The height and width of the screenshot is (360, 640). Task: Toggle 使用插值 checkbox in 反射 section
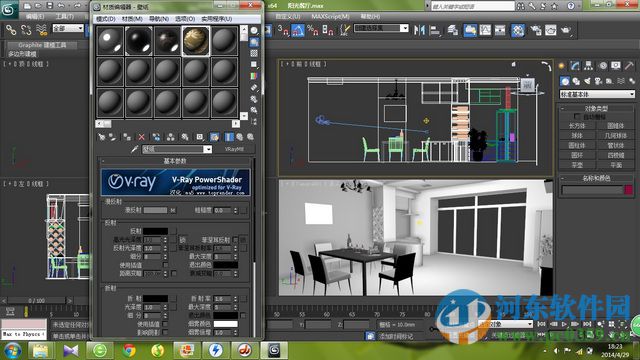165,265
